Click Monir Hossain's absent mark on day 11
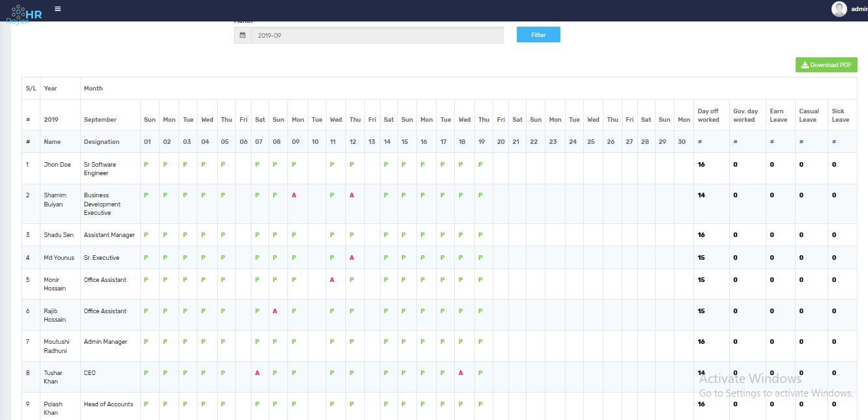The width and height of the screenshot is (868, 420). (332, 280)
